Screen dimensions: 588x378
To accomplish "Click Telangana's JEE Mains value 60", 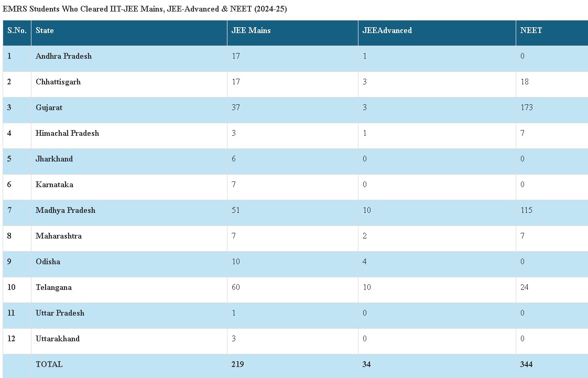I will tap(236, 287).
